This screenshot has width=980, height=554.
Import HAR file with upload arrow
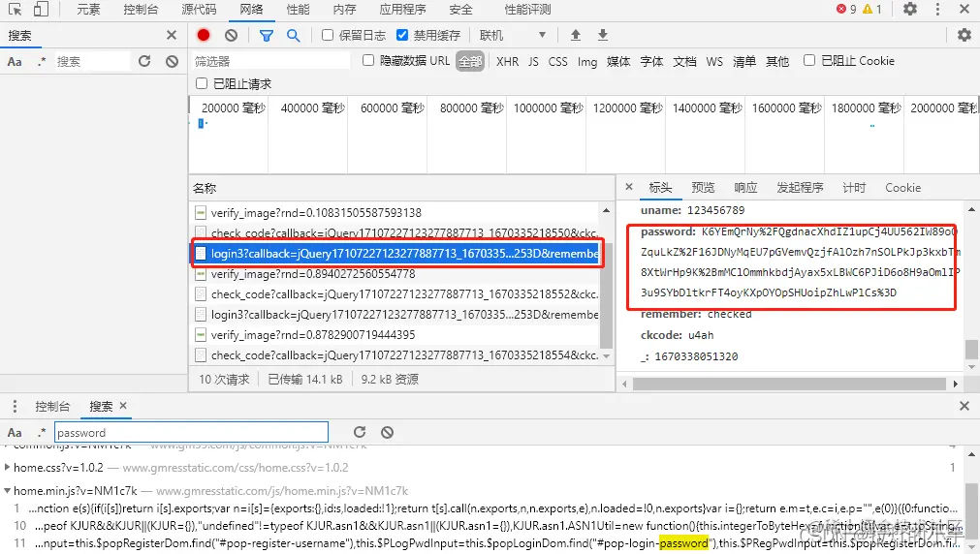coord(576,35)
